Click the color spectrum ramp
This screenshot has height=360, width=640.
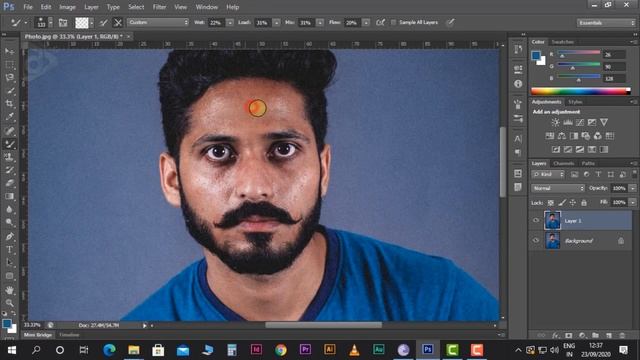(x=581, y=91)
